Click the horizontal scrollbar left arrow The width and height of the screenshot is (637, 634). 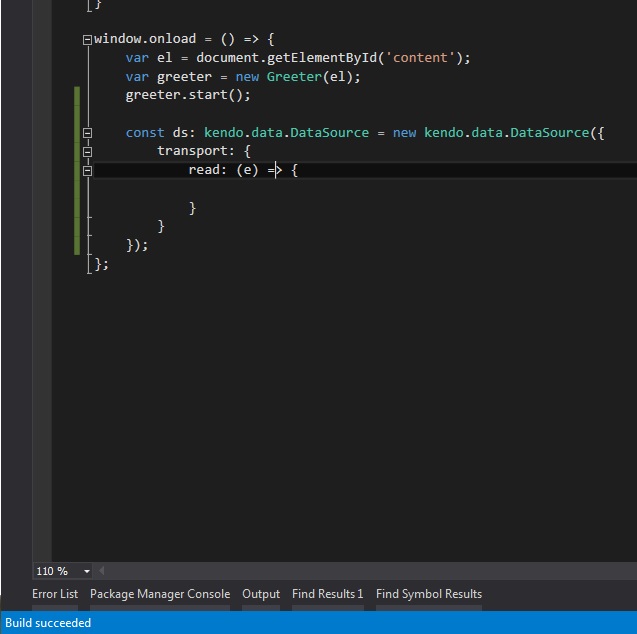pos(102,571)
